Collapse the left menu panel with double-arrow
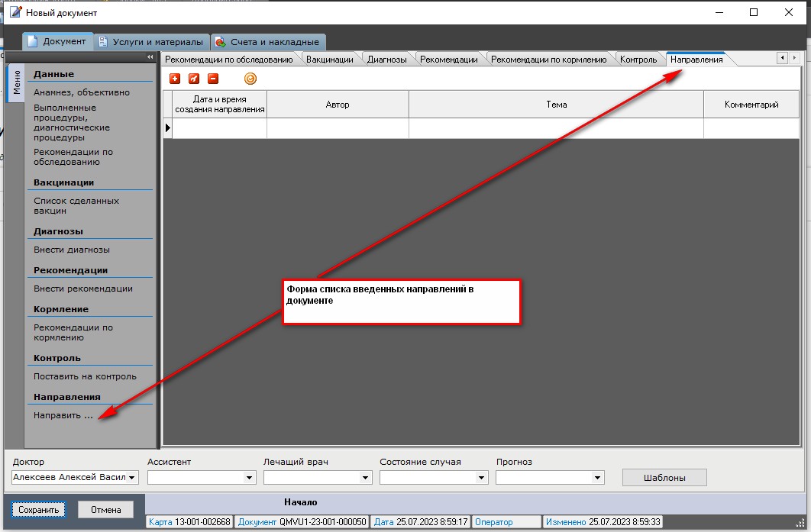Viewport: 811px width, 532px height. [150, 57]
